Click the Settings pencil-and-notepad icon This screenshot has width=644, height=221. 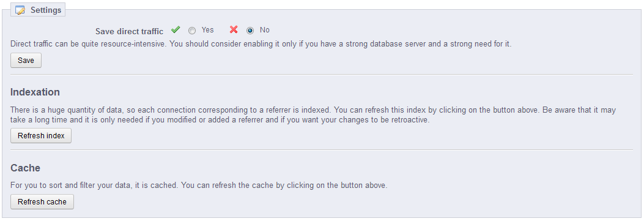(x=21, y=10)
